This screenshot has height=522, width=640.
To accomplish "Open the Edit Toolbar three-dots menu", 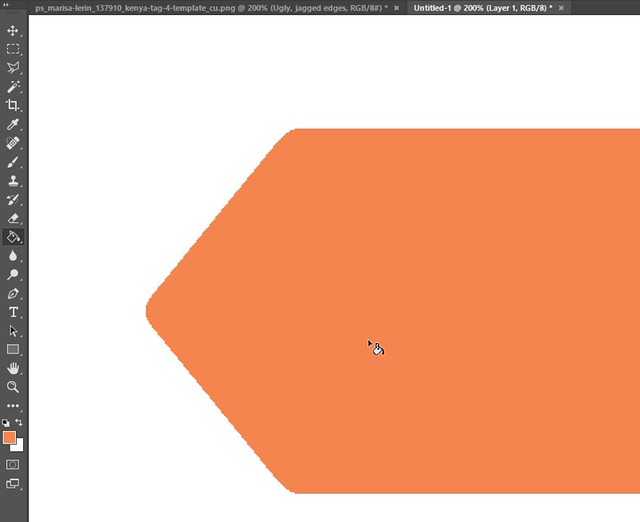I will pos(13,406).
